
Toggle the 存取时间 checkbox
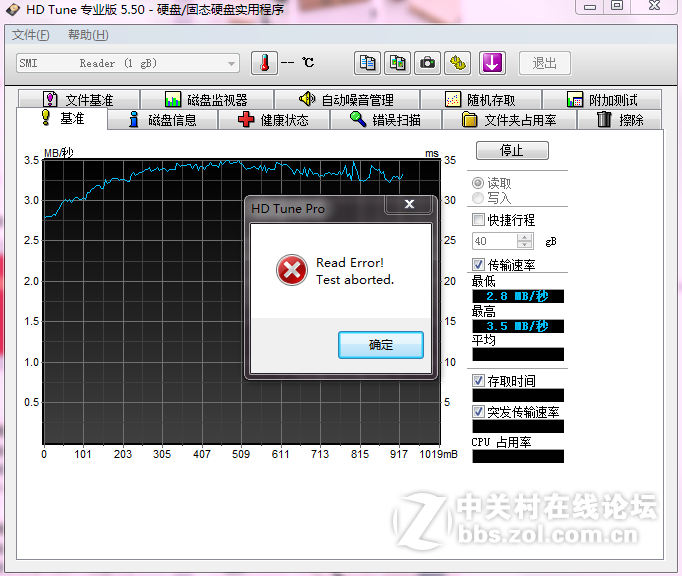(x=478, y=381)
